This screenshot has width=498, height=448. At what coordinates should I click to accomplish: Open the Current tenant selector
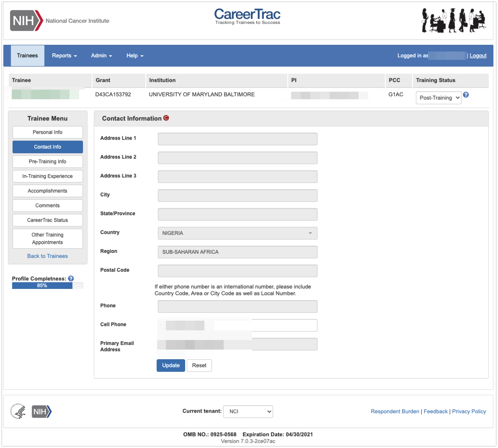[248, 411]
